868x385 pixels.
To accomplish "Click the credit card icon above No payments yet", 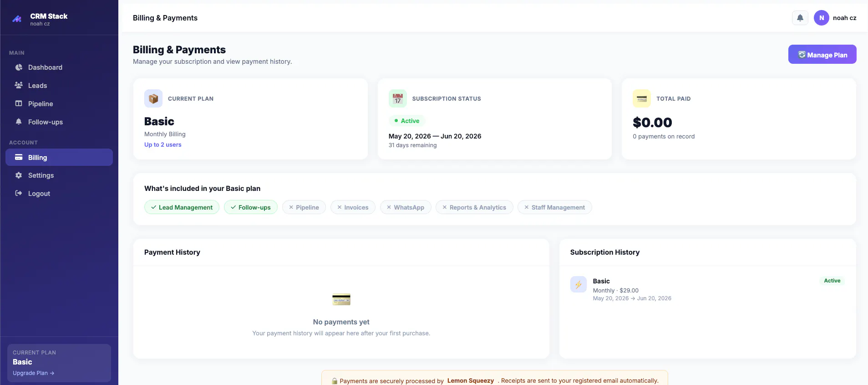I will click(x=341, y=299).
